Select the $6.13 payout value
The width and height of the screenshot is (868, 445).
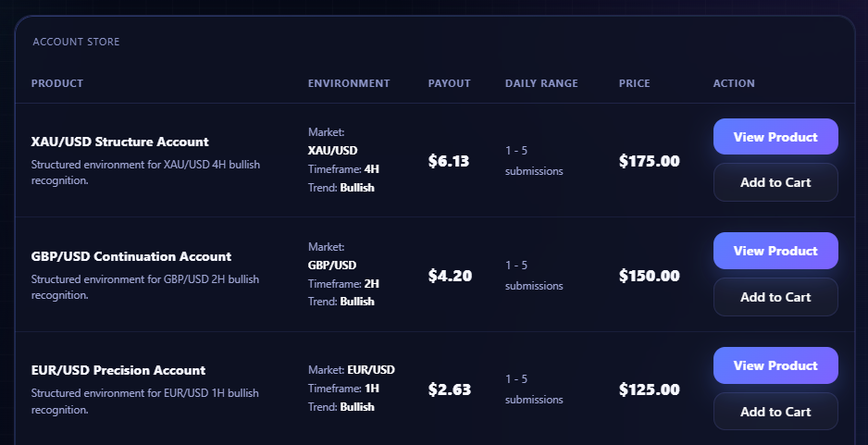tap(449, 161)
